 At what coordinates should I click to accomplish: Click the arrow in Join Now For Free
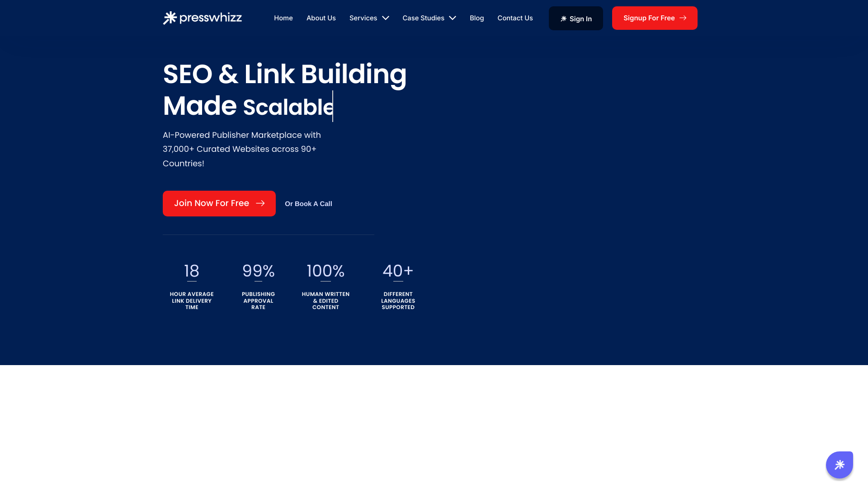[x=260, y=203]
